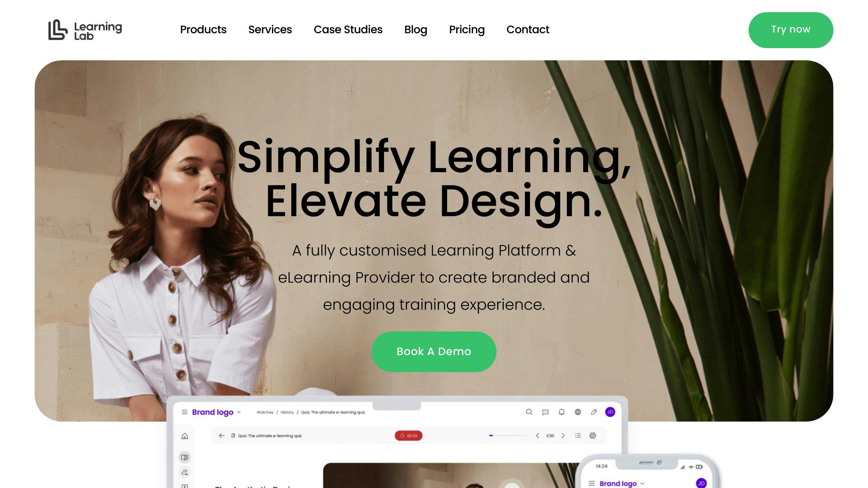
Task: Select the Case Studies menu item
Action: point(348,29)
